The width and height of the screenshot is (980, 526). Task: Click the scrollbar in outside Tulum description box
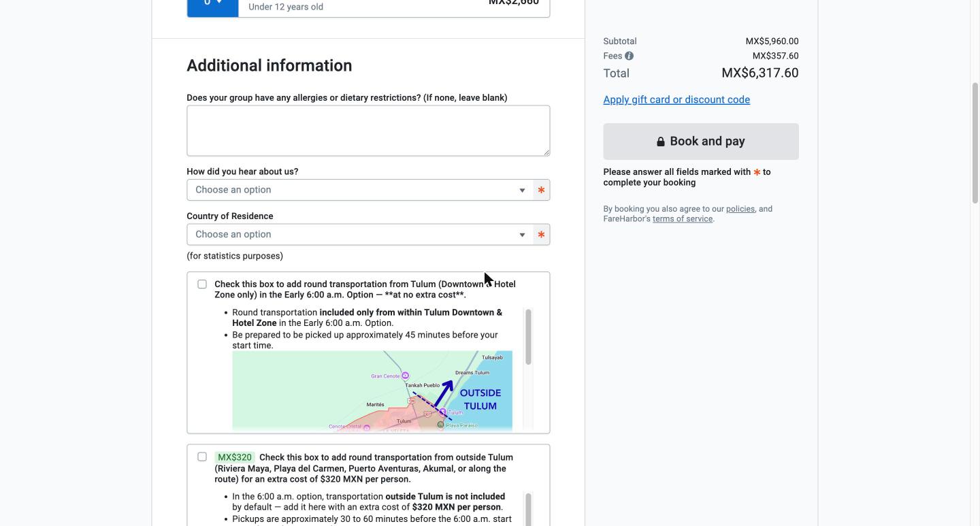point(527,509)
